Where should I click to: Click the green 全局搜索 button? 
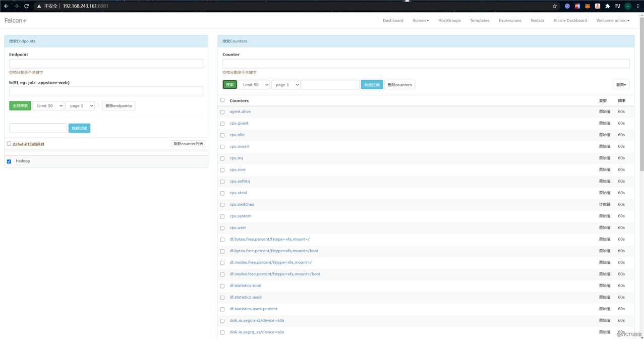click(x=20, y=105)
